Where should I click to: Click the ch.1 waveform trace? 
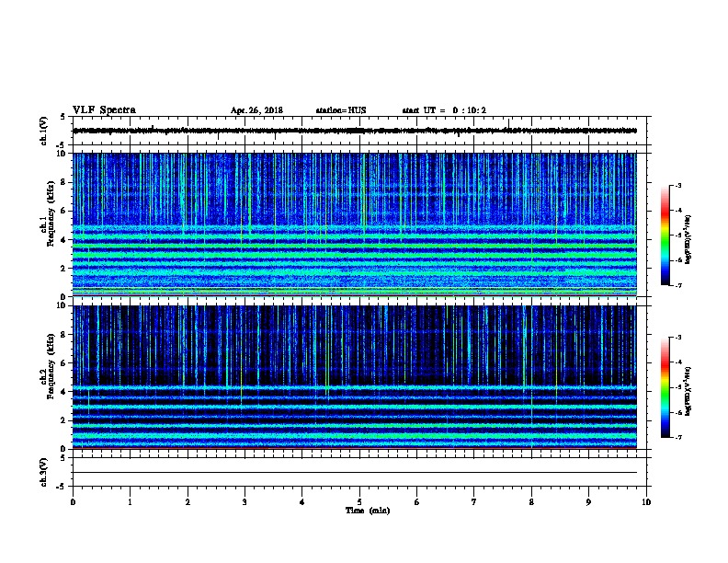click(x=355, y=131)
